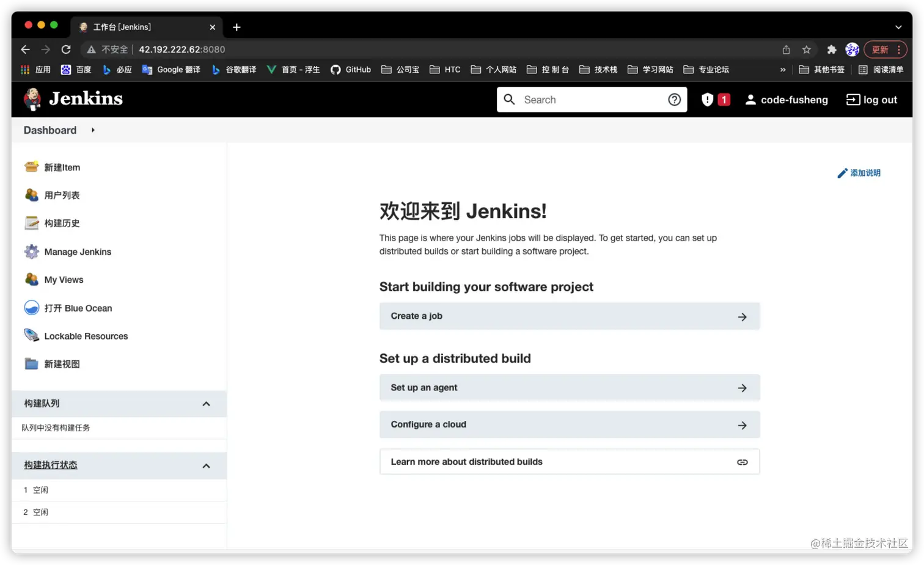Open the 学习网站 bookmark folder

click(x=650, y=70)
